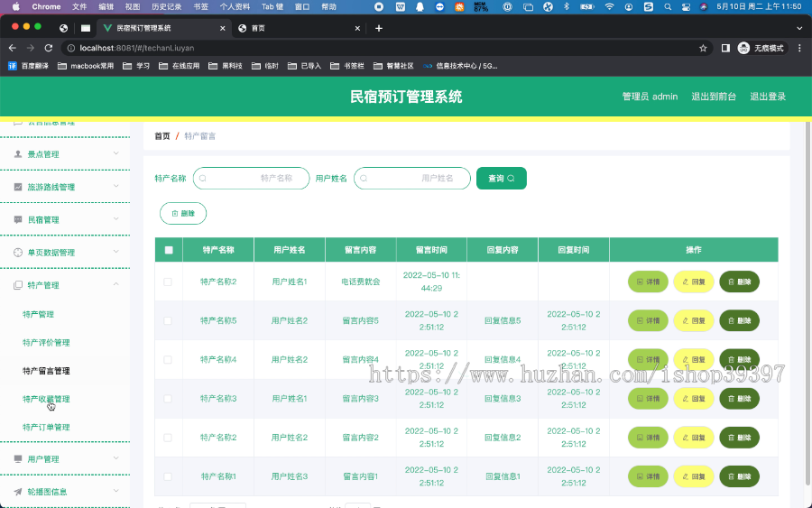The image size is (812, 508).
Task: Open the 特产管理 submenu item
Action: point(38,314)
